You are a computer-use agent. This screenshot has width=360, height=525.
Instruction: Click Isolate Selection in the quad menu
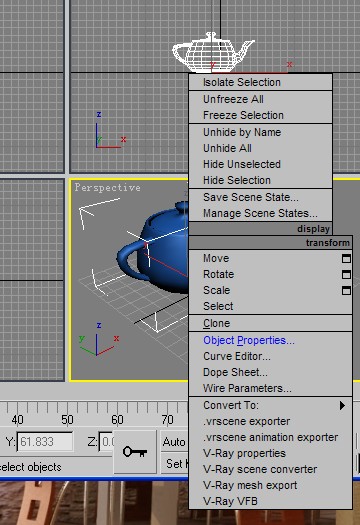tap(261, 82)
